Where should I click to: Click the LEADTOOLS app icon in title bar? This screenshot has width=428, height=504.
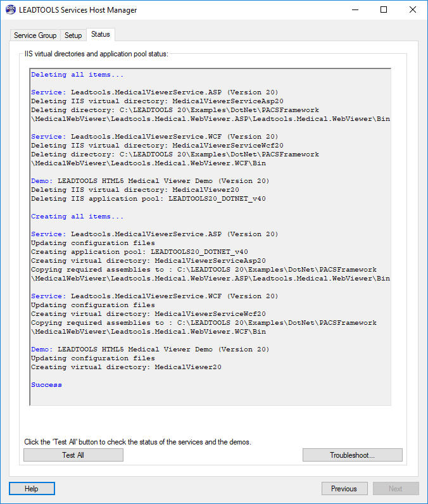(11, 9)
